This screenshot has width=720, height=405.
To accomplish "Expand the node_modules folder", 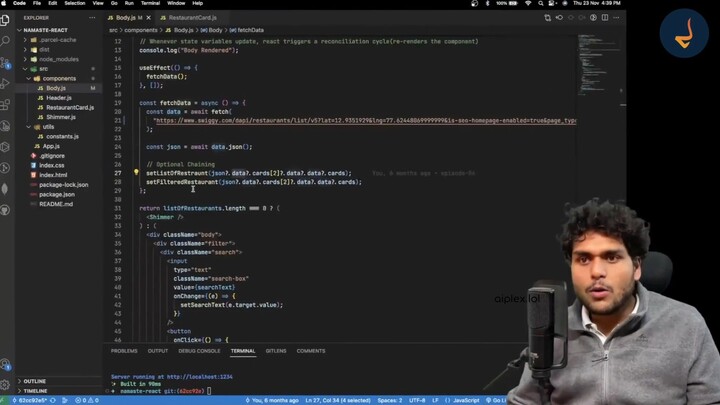I will [59, 59].
